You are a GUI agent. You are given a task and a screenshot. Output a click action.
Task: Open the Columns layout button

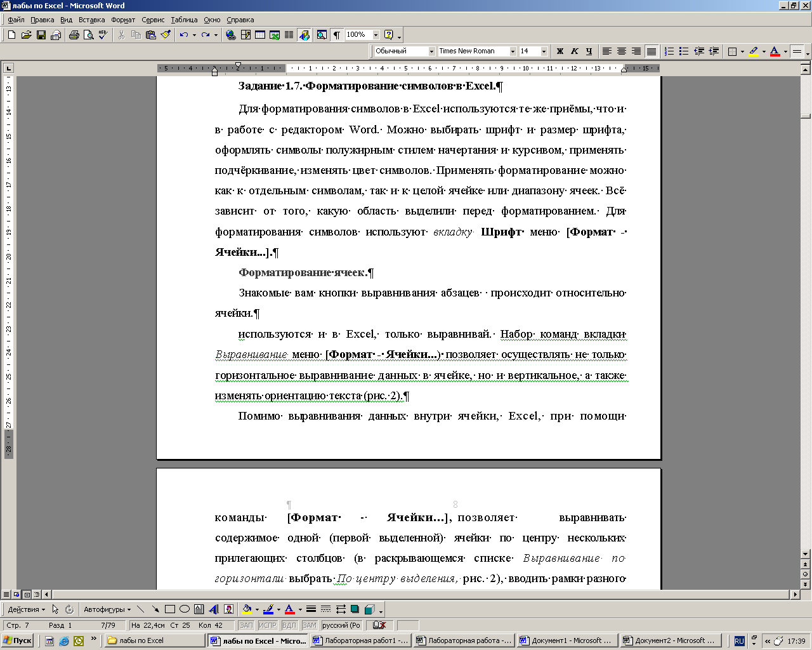(289, 35)
